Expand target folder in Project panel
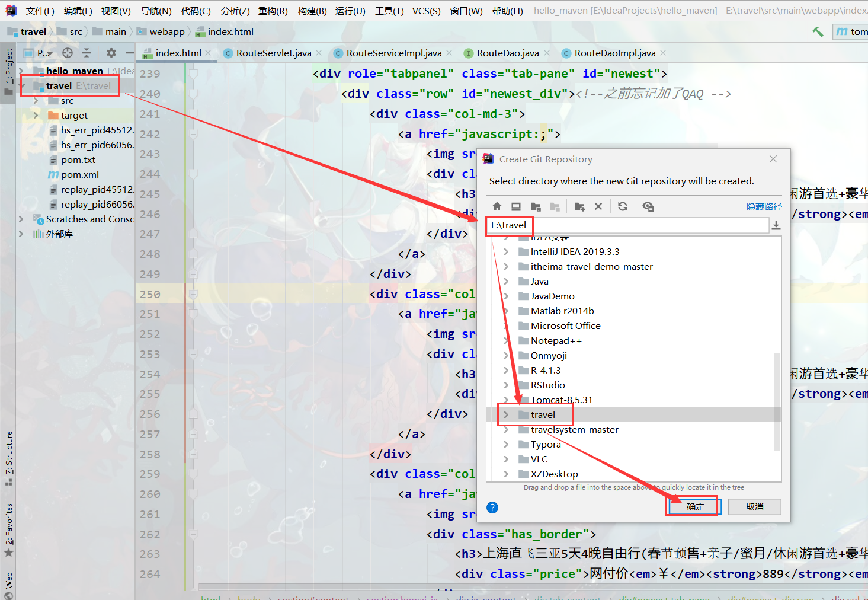This screenshot has height=600, width=868. point(36,115)
